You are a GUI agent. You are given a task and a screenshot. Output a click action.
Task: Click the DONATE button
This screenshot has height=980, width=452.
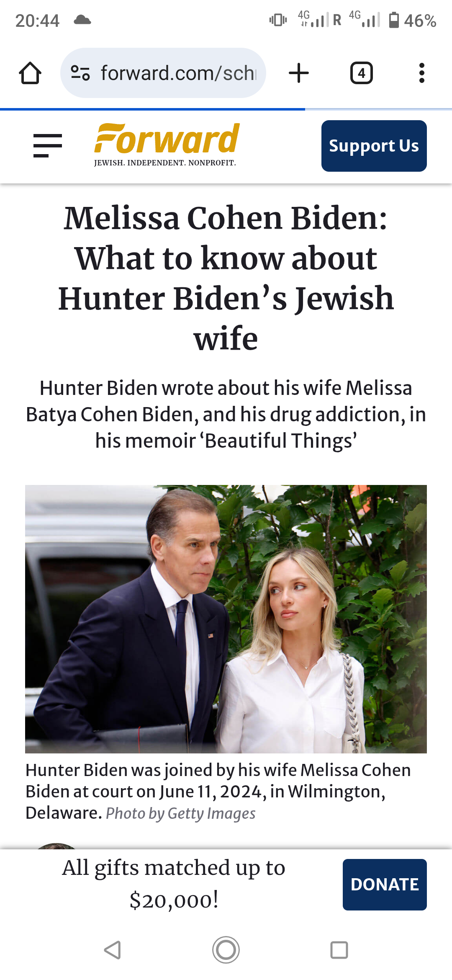point(385,885)
